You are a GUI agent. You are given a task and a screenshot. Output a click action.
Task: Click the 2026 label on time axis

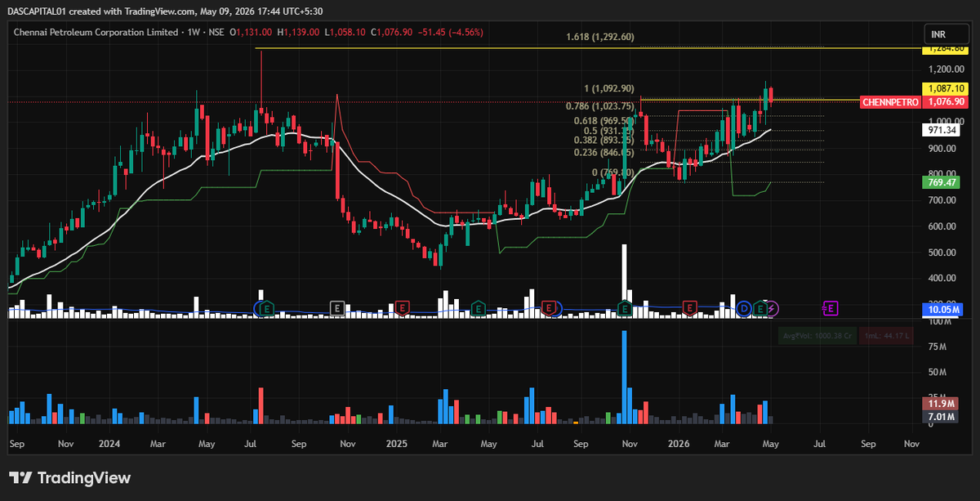click(x=679, y=444)
